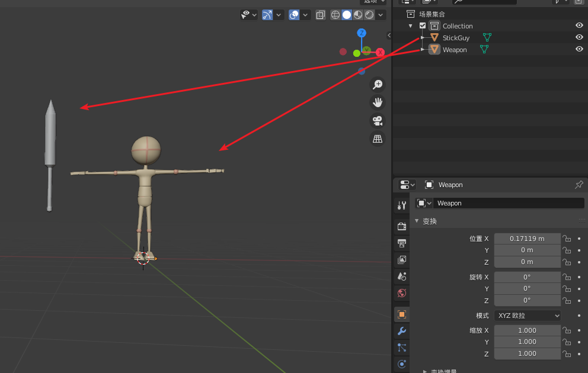588x373 pixels.
Task: Open the View Layer properties tab
Action: [402, 260]
